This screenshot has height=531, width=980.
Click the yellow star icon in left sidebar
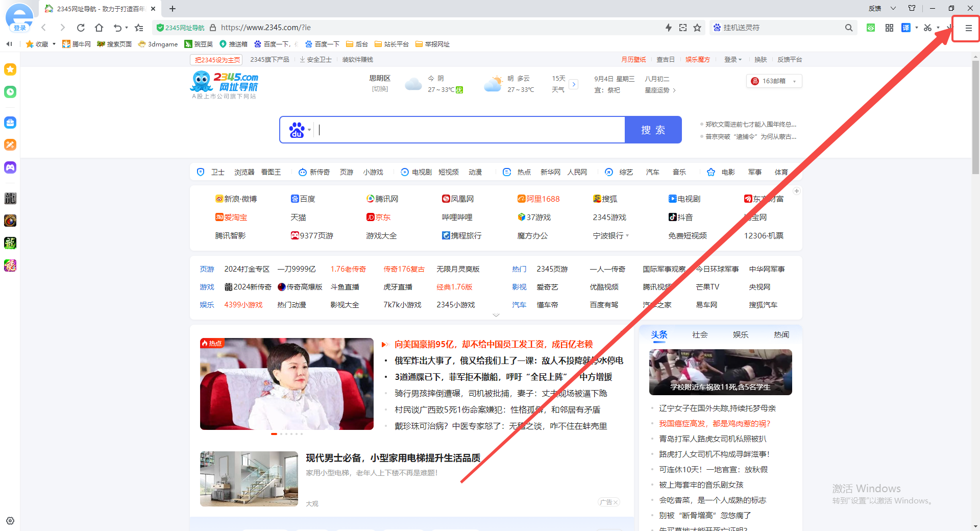(10, 69)
